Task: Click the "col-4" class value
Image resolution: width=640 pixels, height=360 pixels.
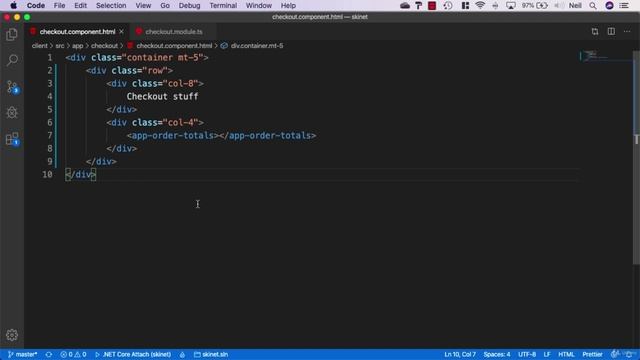Action: click(180, 122)
